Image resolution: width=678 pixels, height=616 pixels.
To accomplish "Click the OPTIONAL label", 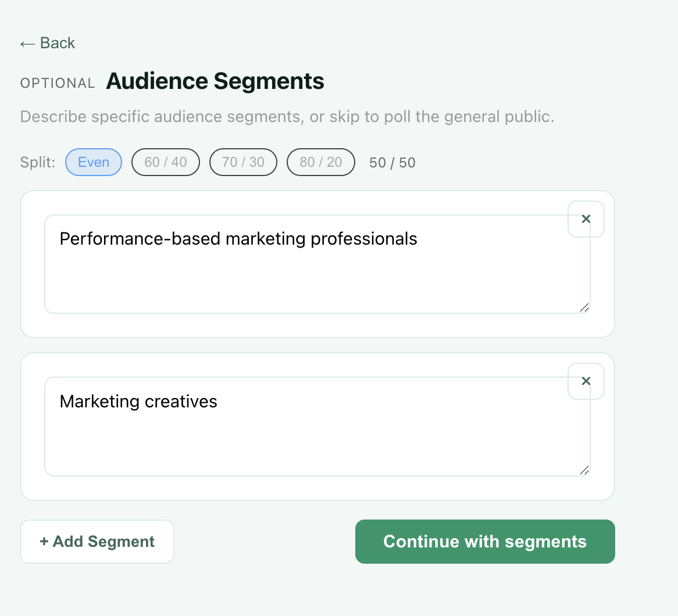I will [58, 83].
